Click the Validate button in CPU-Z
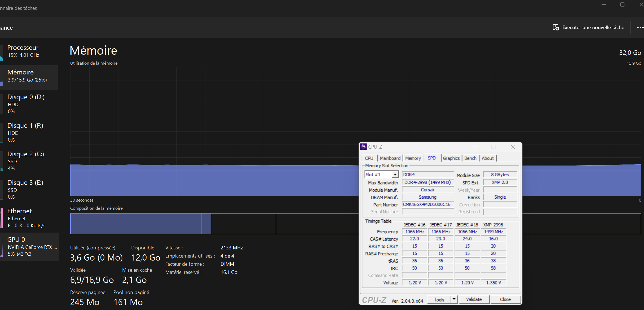Image resolution: width=644 pixels, height=310 pixels. tap(474, 299)
